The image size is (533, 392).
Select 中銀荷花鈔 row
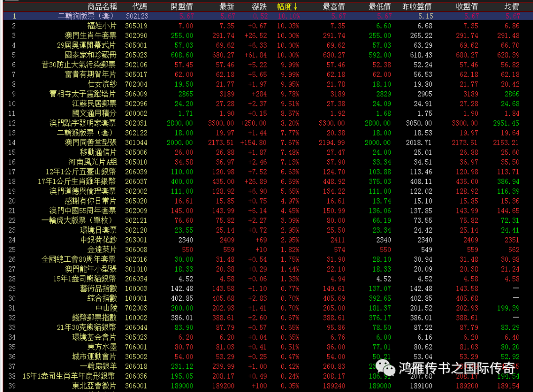(x=268, y=240)
